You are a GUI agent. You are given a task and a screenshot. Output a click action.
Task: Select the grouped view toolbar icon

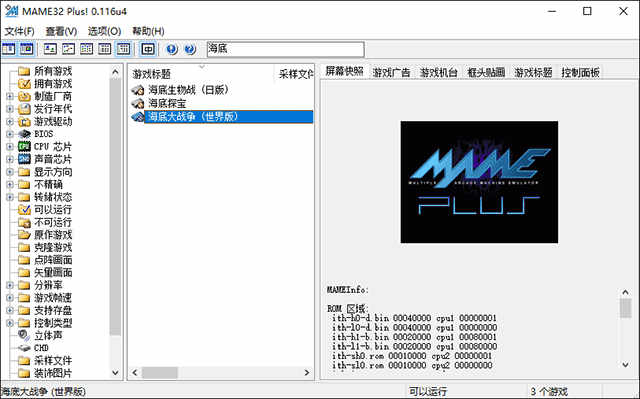[x=123, y=49]
